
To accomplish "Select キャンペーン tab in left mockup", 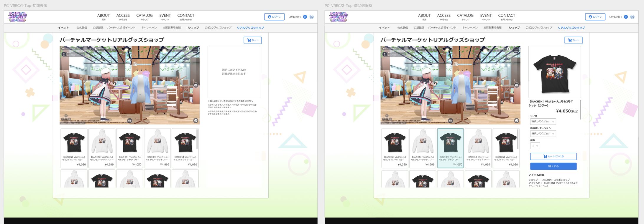I will 149,28.
